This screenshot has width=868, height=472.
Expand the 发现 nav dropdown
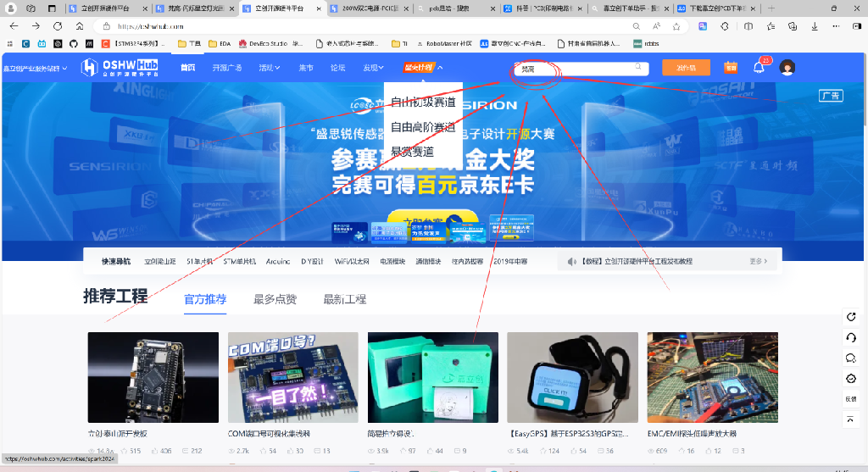[x=373, y=68]
